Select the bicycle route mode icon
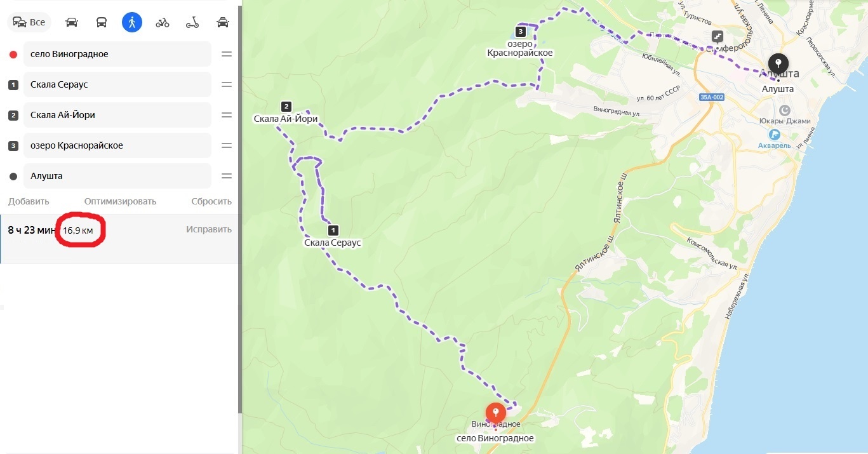 coord(163,22)
